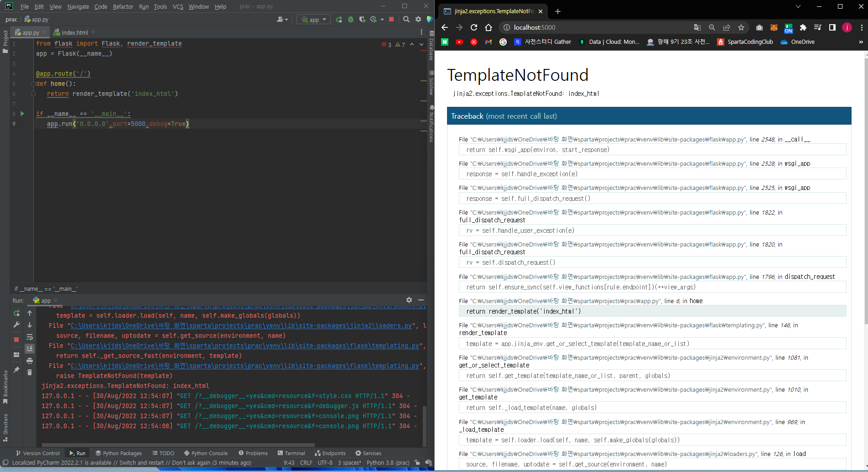The width and height of the screenshot is (868, 472).
Task: Toggle soft-wrap in Run console
Action: point(30,337)
